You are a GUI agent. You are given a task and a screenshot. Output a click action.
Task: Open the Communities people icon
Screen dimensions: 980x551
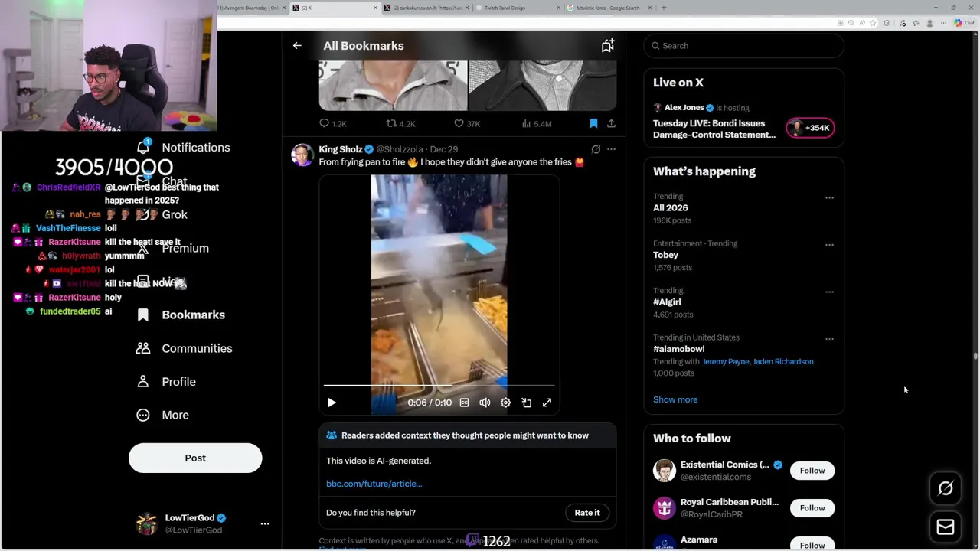[143, 349]
